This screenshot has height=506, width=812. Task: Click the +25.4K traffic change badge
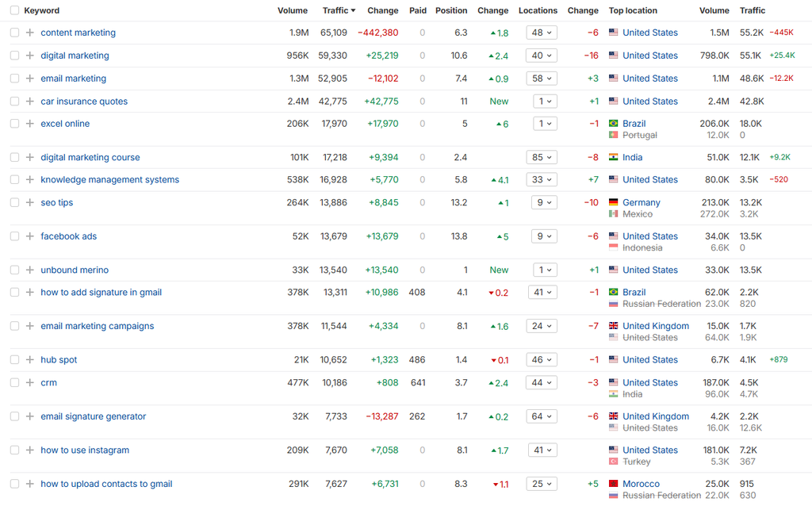(x=782, y=56)
